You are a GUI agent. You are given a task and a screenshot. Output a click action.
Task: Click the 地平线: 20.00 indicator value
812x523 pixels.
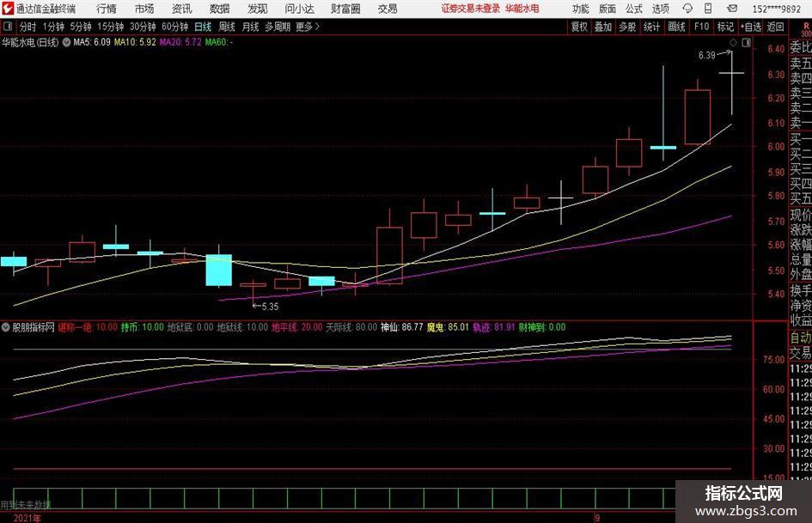pyautogui.click(x=296, y=327)
